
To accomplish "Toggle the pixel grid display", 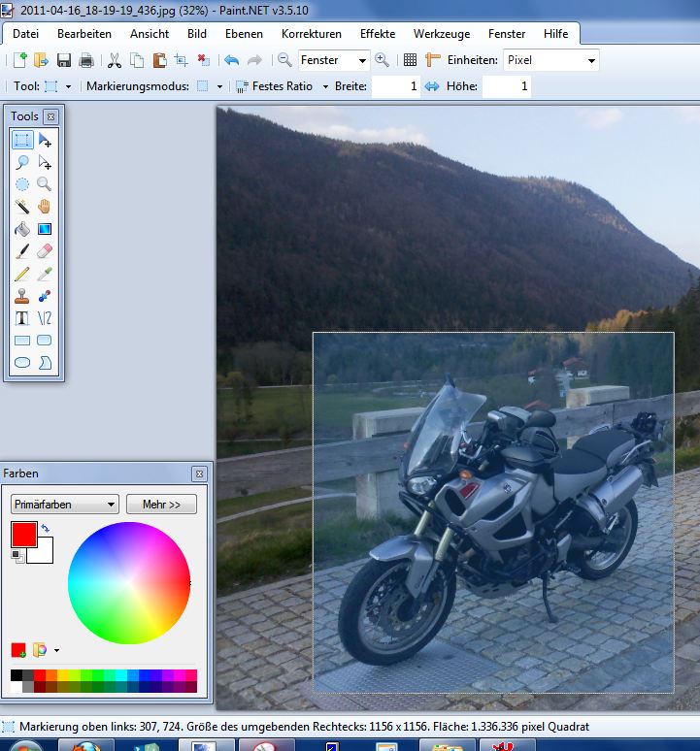I will click(x=410, y=60).
